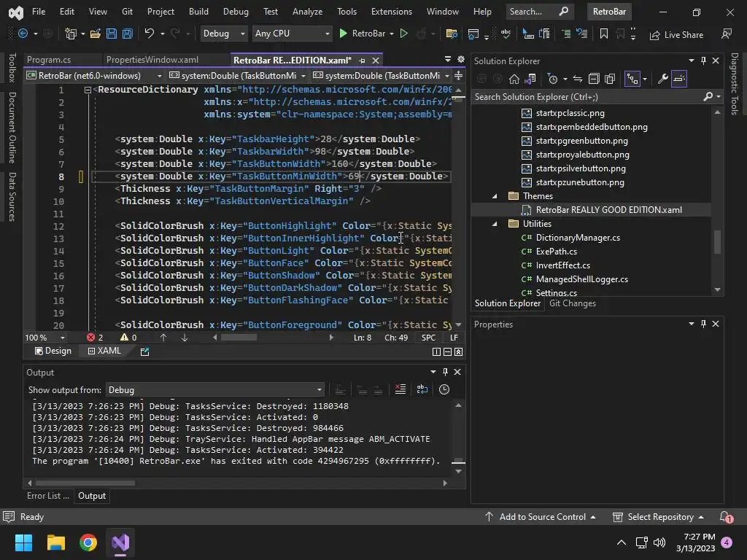
Task: Open Solution Explorer properties wrench
Action: (x=662, y=79)
